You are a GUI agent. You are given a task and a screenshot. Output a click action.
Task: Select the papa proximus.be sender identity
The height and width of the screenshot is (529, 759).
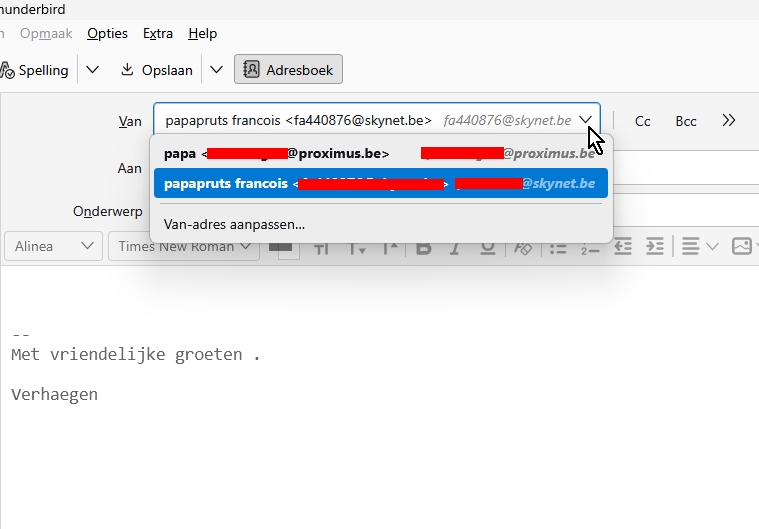pos(381,153)
